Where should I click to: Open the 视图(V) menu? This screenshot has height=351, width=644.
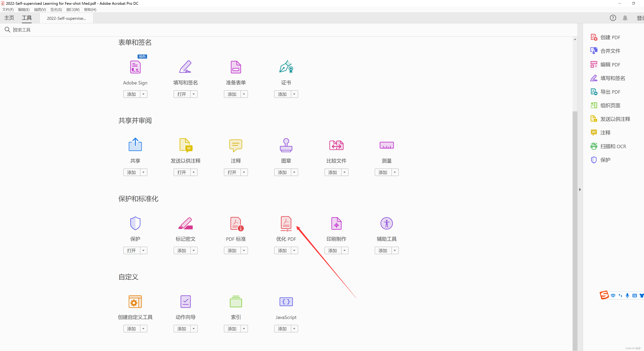click(40, 10)
